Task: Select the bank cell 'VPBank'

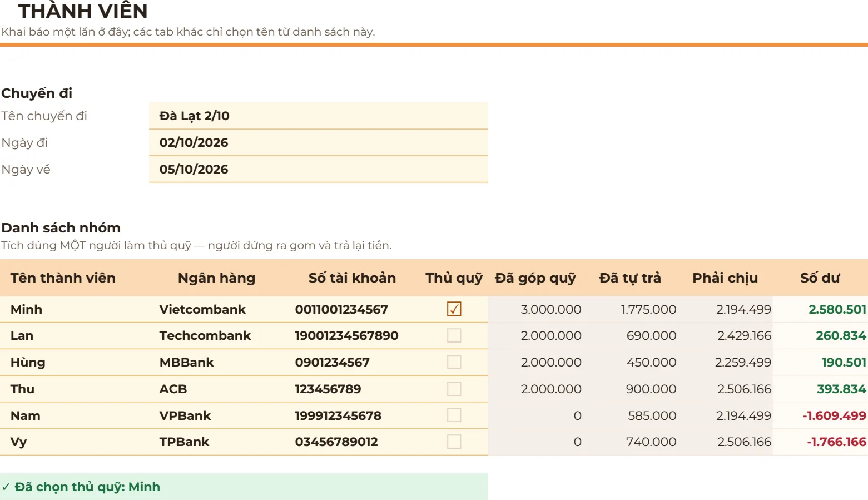Action: tap(217, 415)
